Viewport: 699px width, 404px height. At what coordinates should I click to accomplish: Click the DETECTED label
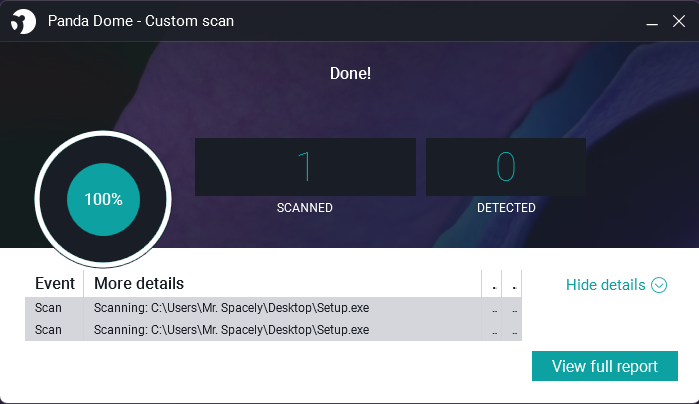506,208
